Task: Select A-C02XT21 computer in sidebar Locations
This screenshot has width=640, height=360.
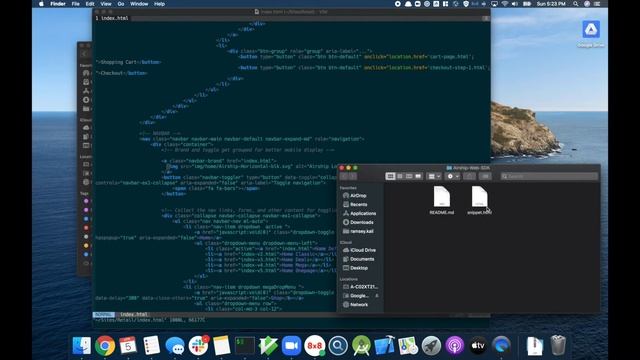Action: (x=360, y=287)
